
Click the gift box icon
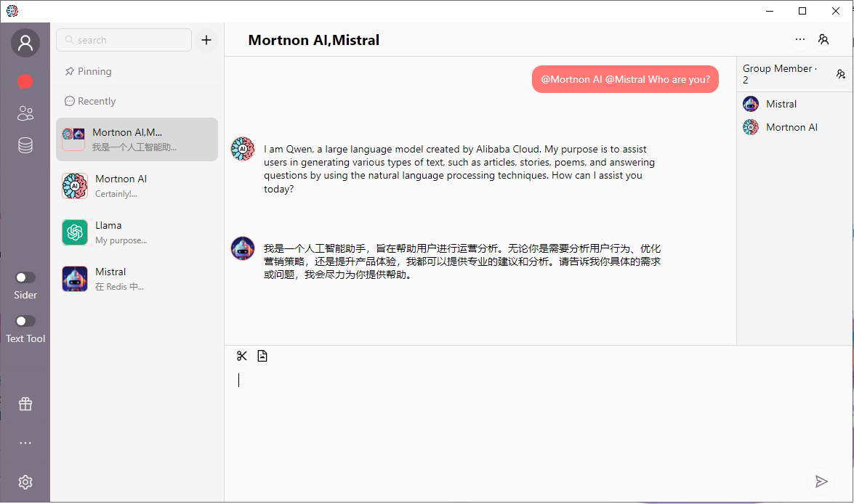25,405
